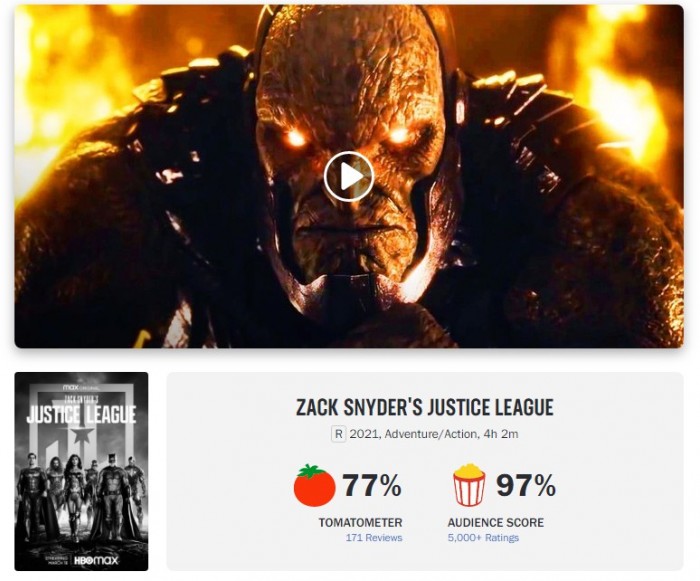Select the 77% Tomatometer score
This screenshot has height=581, width=700.
[x=372, y=485]
